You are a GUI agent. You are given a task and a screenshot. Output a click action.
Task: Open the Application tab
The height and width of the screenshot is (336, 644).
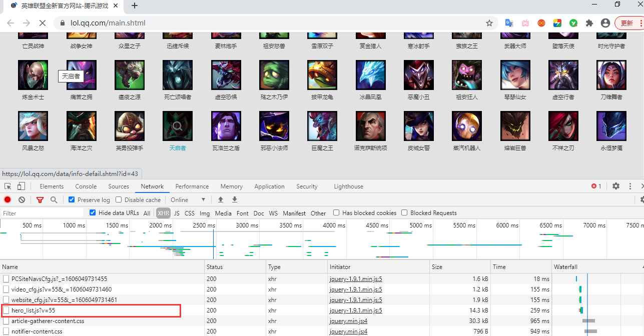(x=269, y=186)
